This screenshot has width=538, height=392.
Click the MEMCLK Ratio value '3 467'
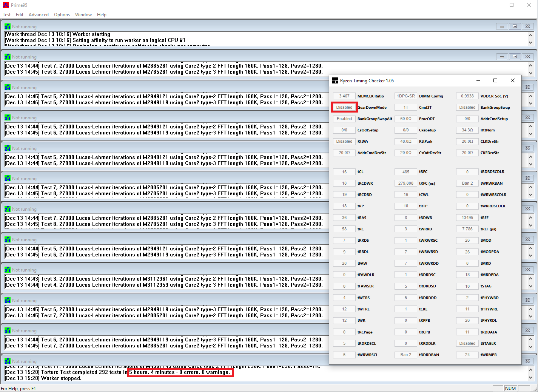344,96
